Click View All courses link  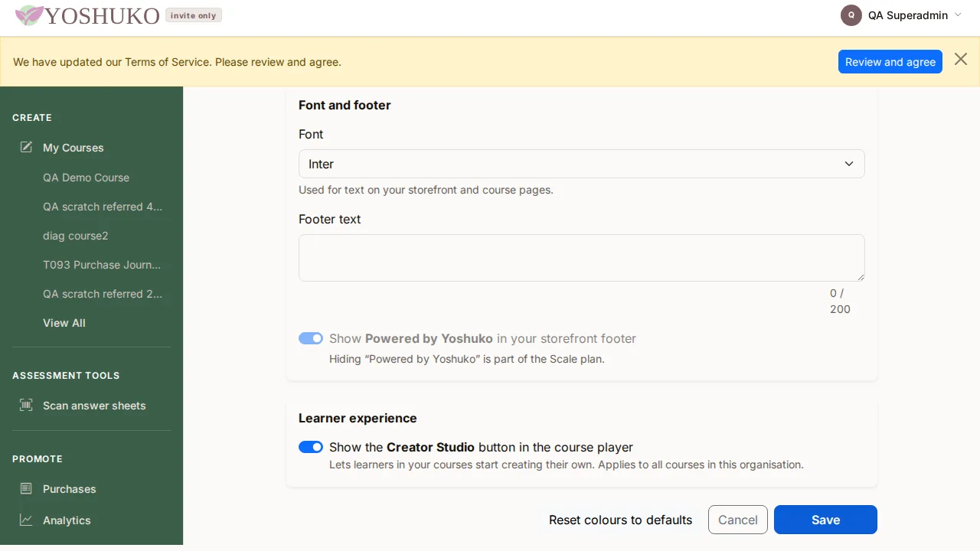(x=64, y=323)
